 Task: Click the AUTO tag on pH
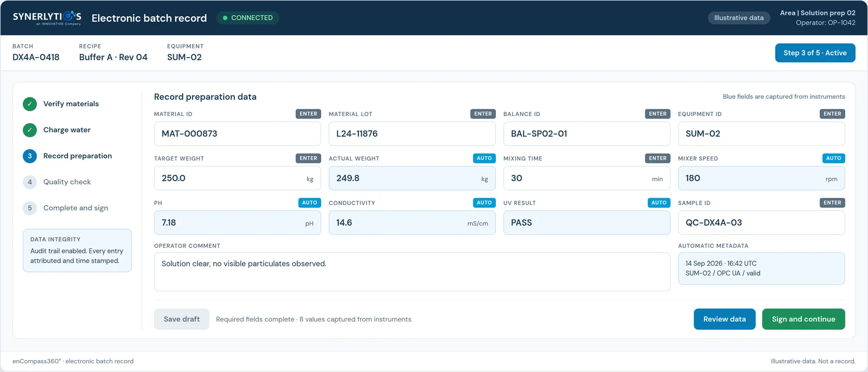point(310,203)
